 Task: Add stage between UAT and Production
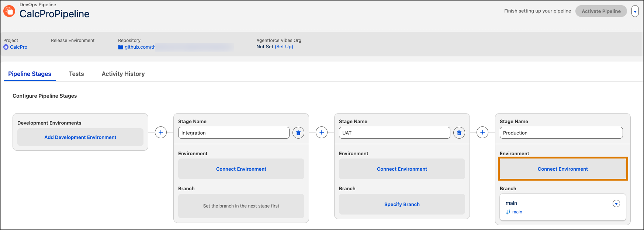point(482,132)
